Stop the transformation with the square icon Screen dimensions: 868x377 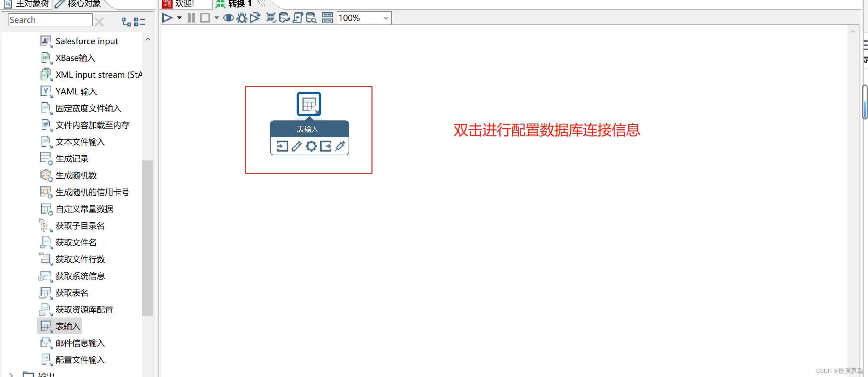(205, 18)
